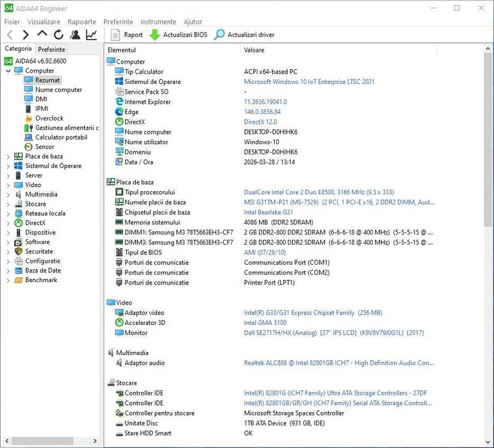The width and height of the screenshot is (494, 448).
Task: Click the Multimedia speaker icon in tree
Action: click(19, 194)
